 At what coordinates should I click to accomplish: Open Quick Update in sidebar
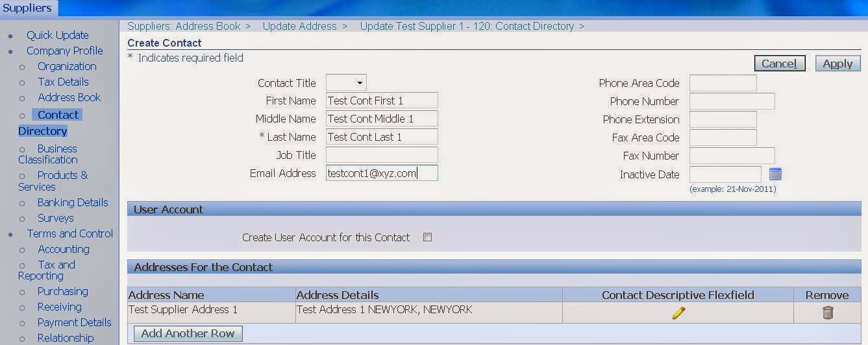tap(58, 35)
